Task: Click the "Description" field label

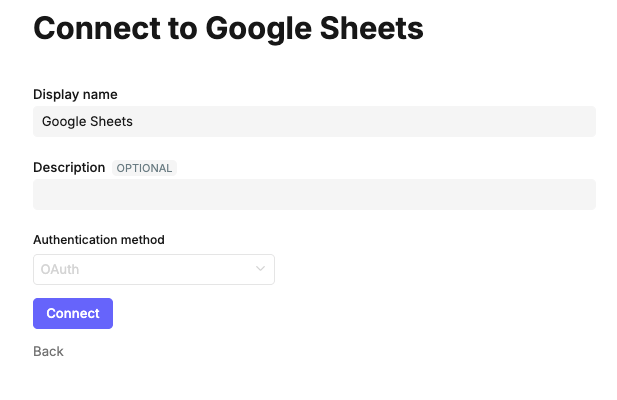Action: click(x=69, y=167)
